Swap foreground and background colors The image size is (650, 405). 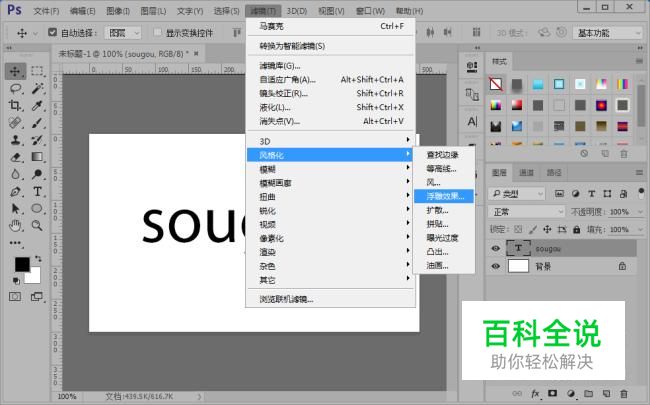38,258
